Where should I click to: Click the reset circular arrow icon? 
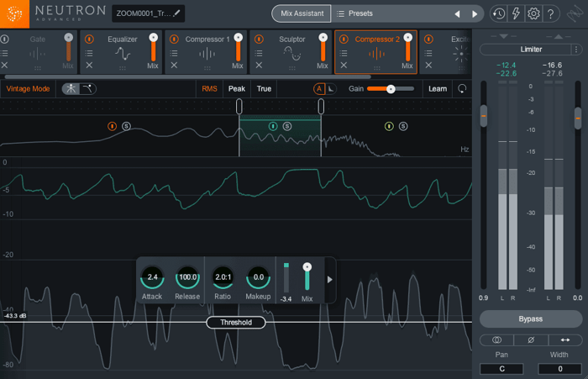click(x=462, y=89)
